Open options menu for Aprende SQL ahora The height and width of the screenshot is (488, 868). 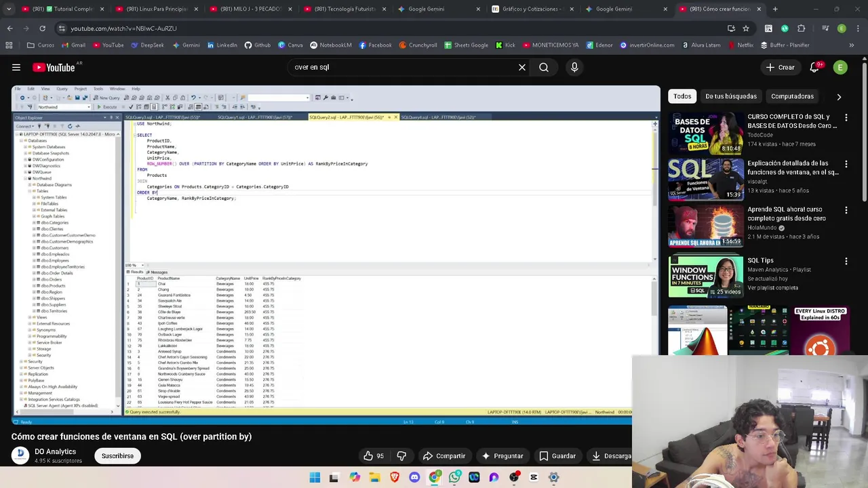tap(846, 210)
